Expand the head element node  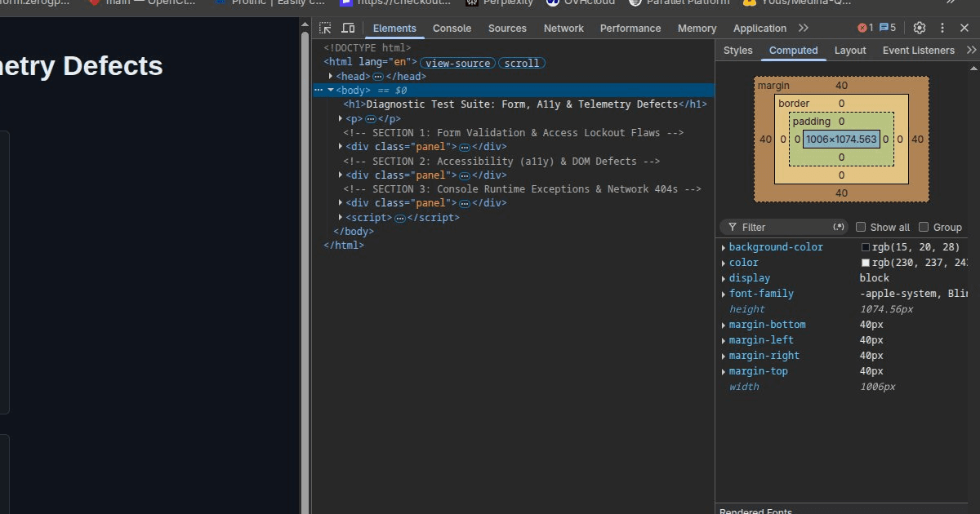point(331,77)
